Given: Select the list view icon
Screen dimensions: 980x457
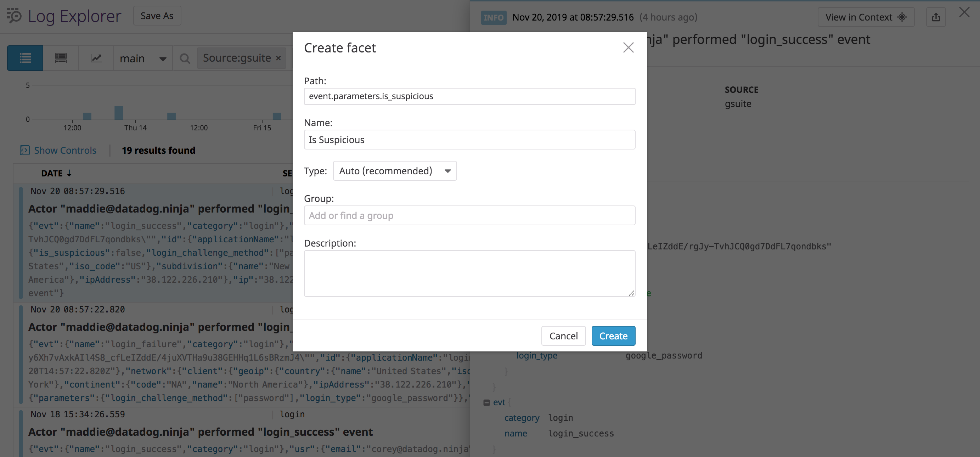Looking at the screenshot, I should [25, 58].
